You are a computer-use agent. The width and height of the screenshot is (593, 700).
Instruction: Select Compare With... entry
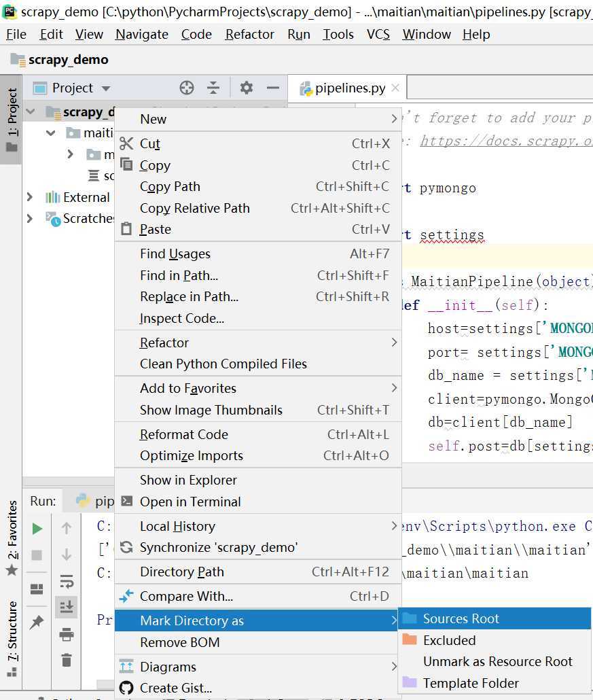pos(258,597)
